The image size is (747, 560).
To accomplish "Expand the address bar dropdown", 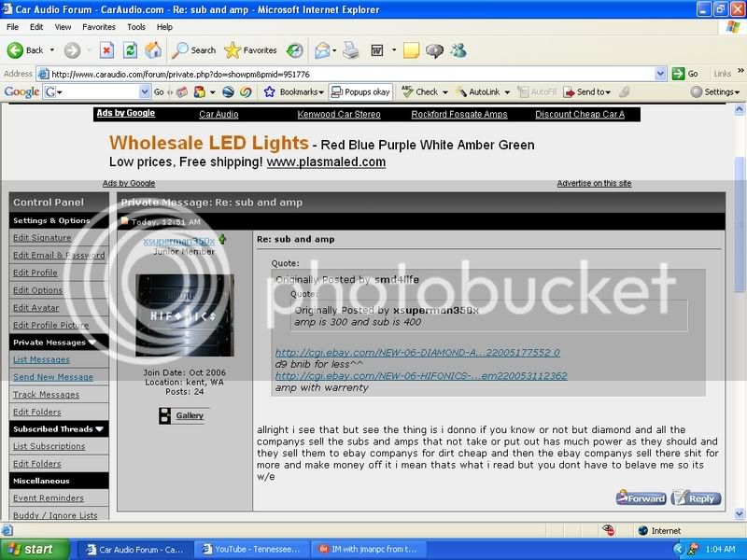I will [x=660, y=74].
